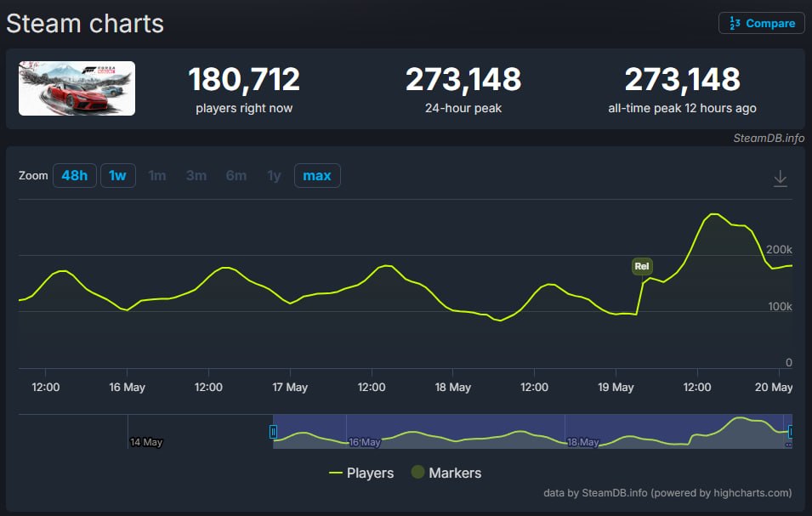Click the 200k y-axis label

click(x=779, y=249)
